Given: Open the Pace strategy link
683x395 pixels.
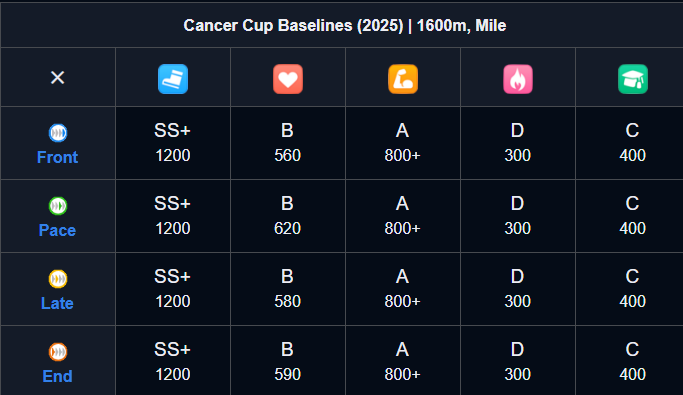Looking at the screenshot, I should 57,230.
